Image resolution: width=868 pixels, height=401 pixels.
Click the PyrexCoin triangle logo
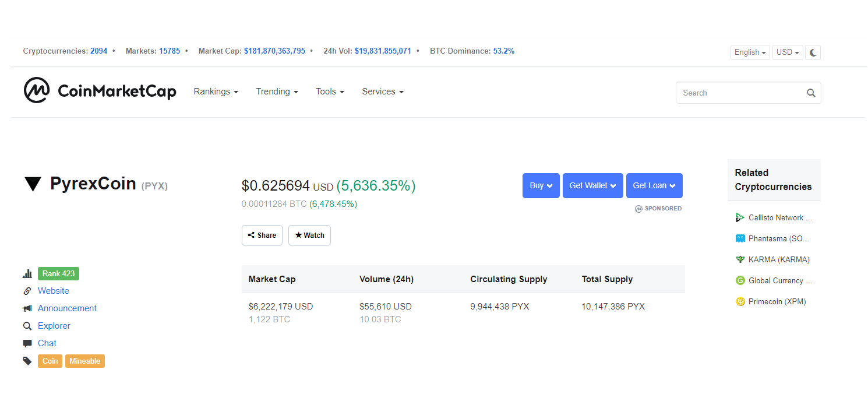pyautogui.click(x=33, y=185)
